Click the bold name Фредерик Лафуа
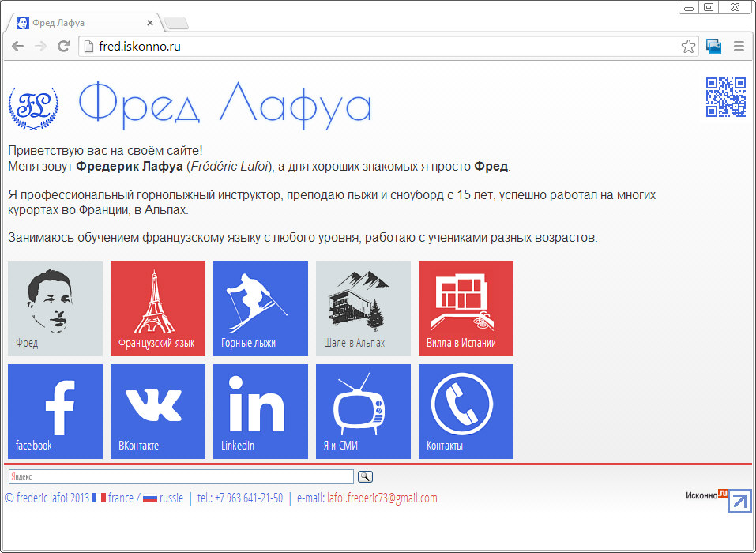The image size is (756, 553). (130, 167)
